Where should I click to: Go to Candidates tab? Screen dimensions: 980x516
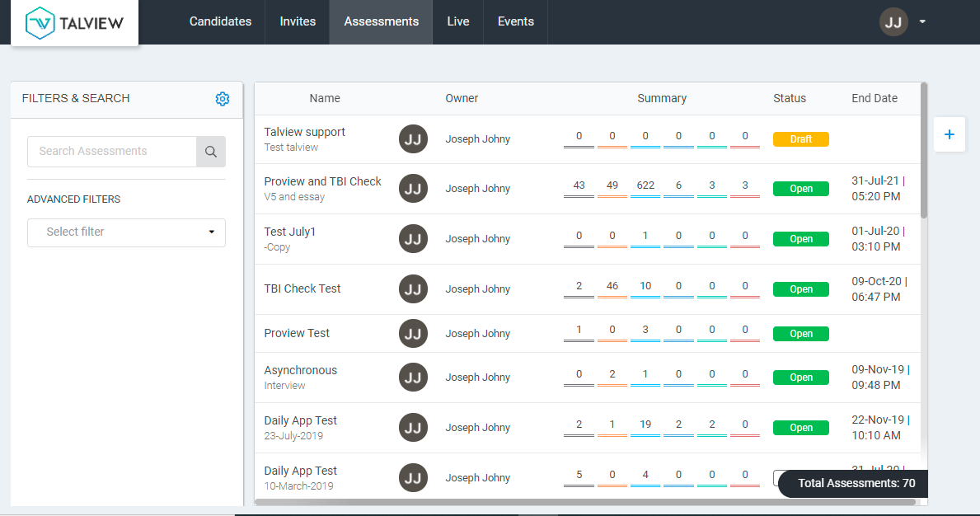pyautogui.click(x=220, y=22)
